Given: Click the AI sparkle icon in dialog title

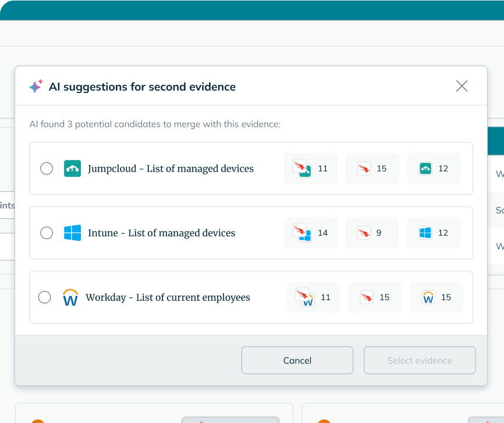Looking at the screenshot, I should click(36, 86).
